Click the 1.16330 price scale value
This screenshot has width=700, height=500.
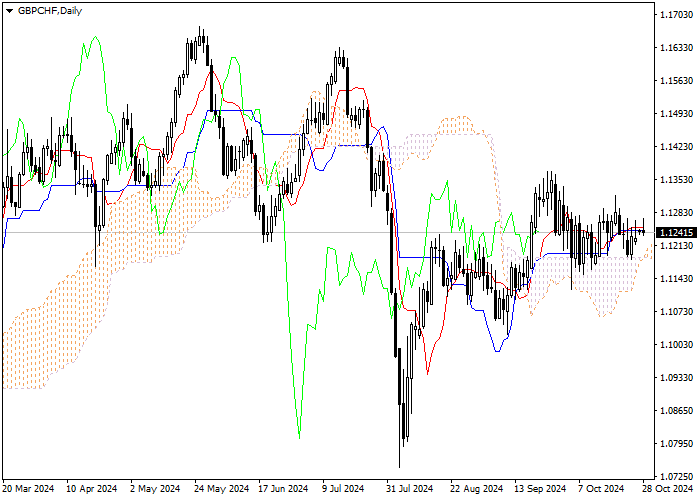click(x=677, y=48)
